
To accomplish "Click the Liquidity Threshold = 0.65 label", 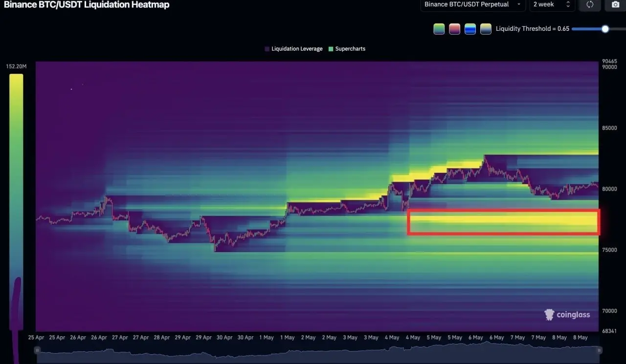I will (533, 29).
